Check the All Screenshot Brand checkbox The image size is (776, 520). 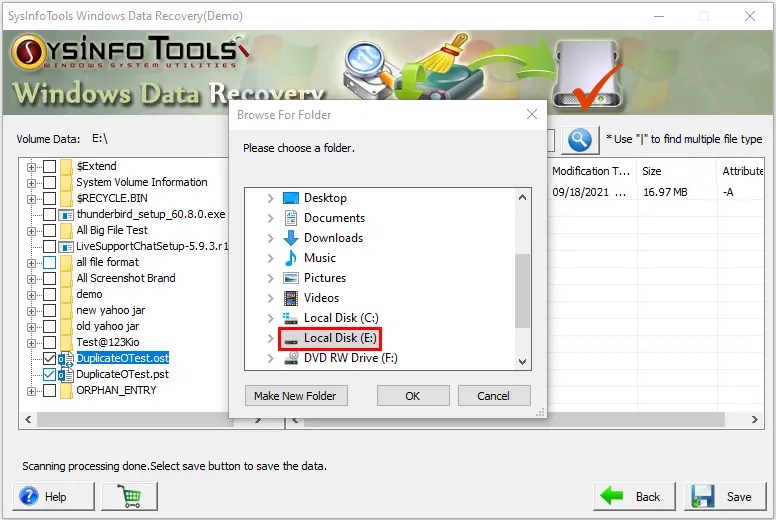pyautogui.click(x=49, y=278)
